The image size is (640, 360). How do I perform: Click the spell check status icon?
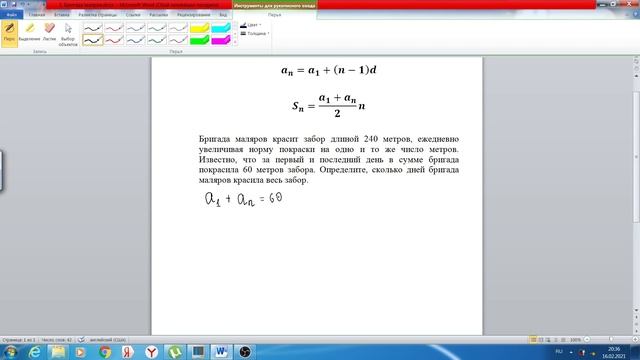point(81,340)
